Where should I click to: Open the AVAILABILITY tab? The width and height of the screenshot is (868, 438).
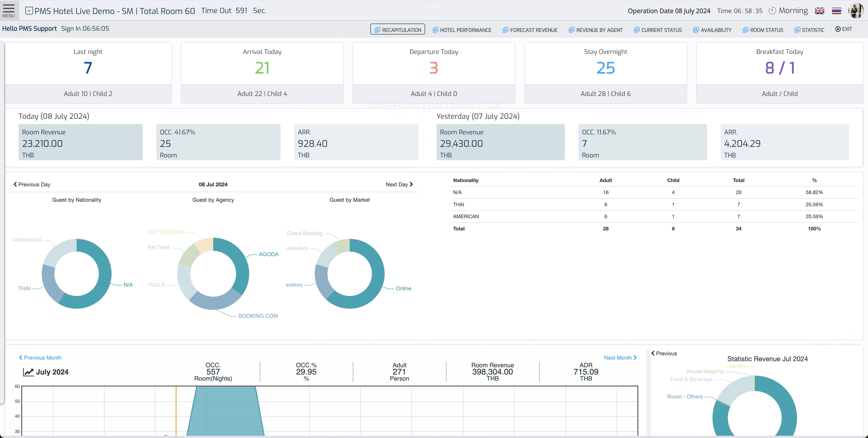point(712,30)
